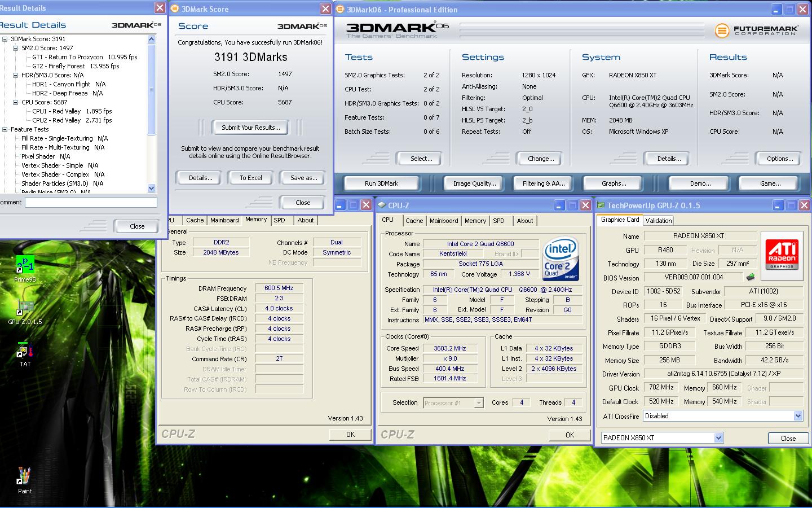Image resolution: width=812 pixels, height=508 pixels.
Task: Click the GPU-Z title bar icon
Action: (601, 205)
